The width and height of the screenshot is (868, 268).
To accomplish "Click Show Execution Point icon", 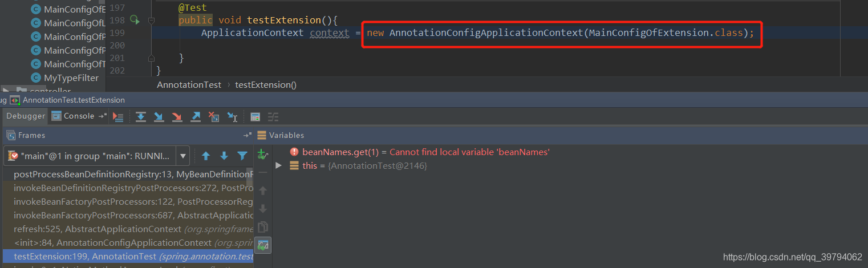I will click(x=118, y=116).
